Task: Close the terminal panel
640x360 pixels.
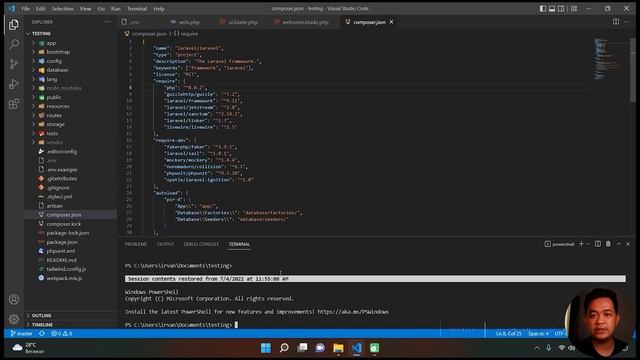Action: pyautogui.click(x=628, y=244)
